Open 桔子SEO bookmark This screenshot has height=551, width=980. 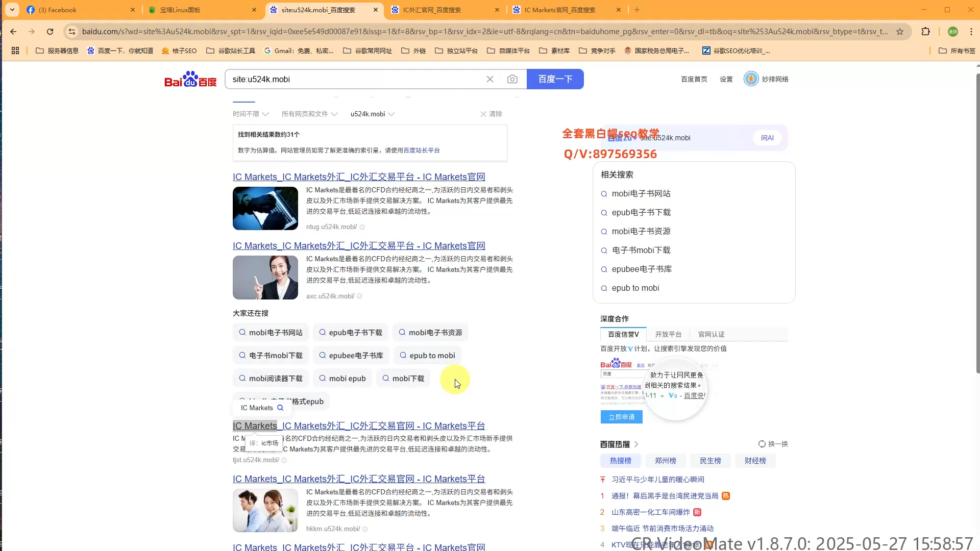point(179,51)
